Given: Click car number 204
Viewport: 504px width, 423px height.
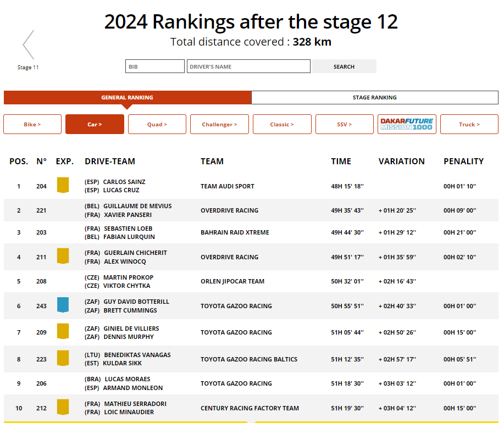Looking at the screenshot, I should click(41, 186).
